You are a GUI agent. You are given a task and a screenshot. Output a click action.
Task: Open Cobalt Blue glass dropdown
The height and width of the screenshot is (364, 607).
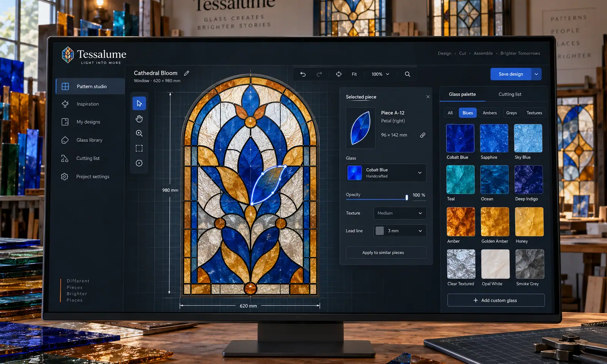386,173
